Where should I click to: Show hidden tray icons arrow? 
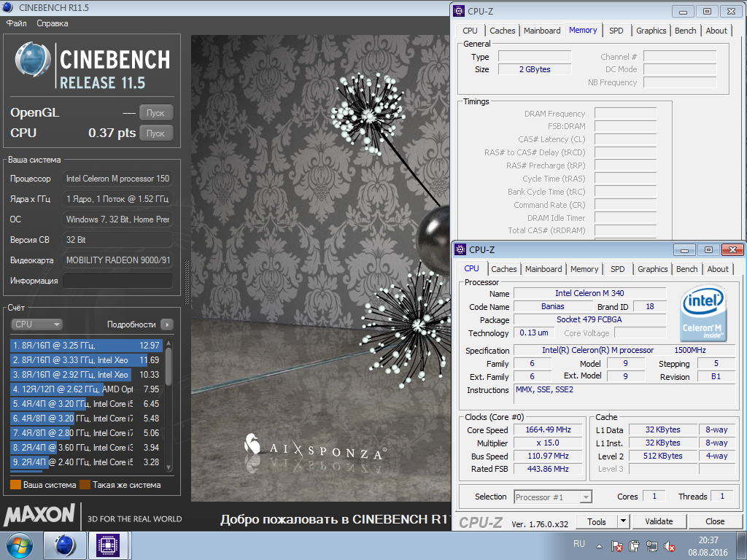point(600,546)
